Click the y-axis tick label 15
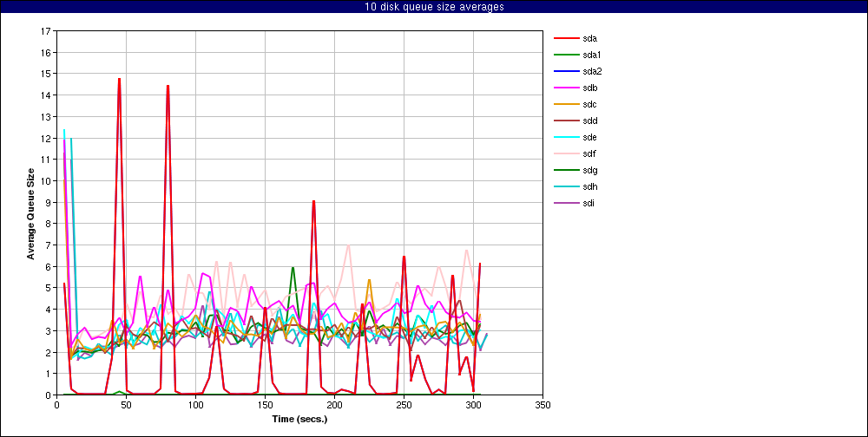The width and height of the screenshot is (868, 437). [x=46, y=74]
